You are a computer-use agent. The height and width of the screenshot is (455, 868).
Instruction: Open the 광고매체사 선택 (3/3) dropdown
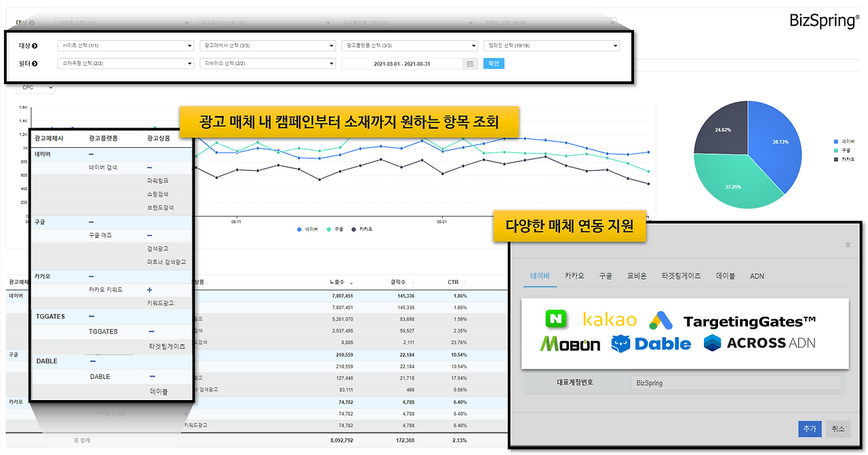click(269, 46)
